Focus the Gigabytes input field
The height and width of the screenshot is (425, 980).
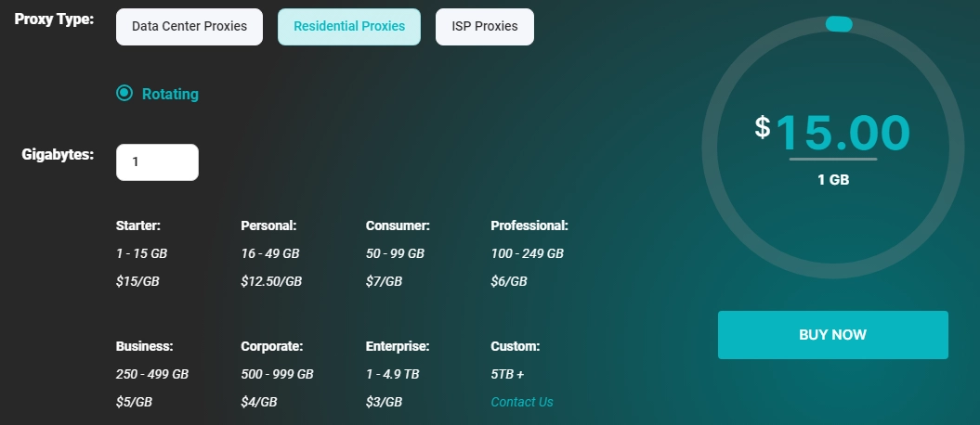pos(158,162)
